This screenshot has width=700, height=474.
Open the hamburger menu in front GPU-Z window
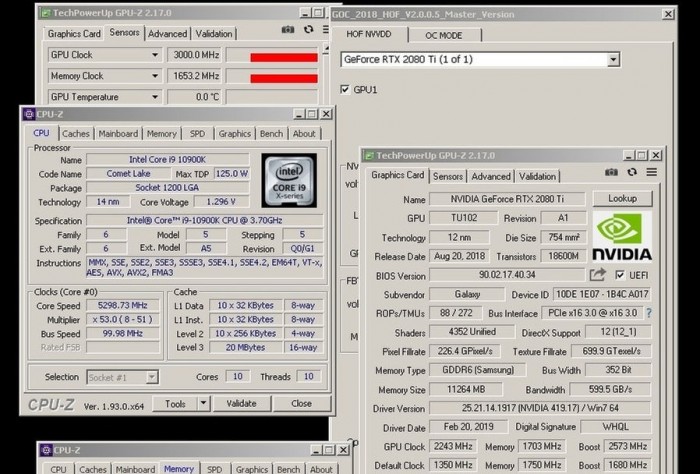coord(651,173)
